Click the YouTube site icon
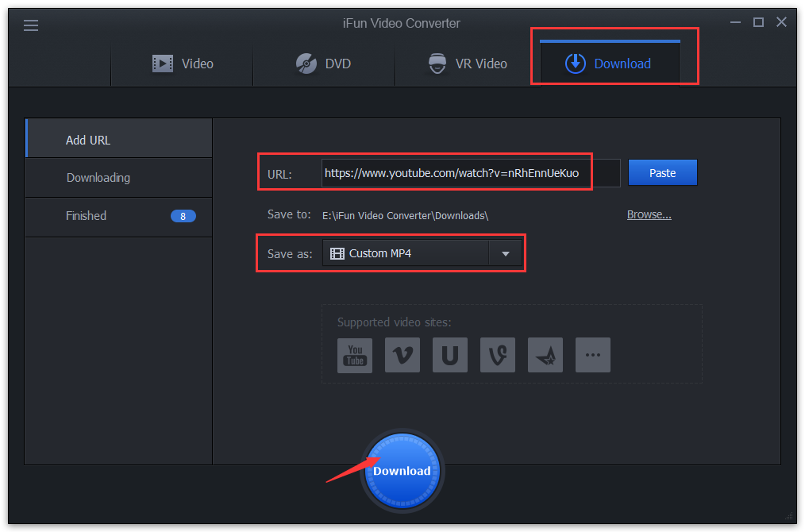 click(x=355, y=355)
